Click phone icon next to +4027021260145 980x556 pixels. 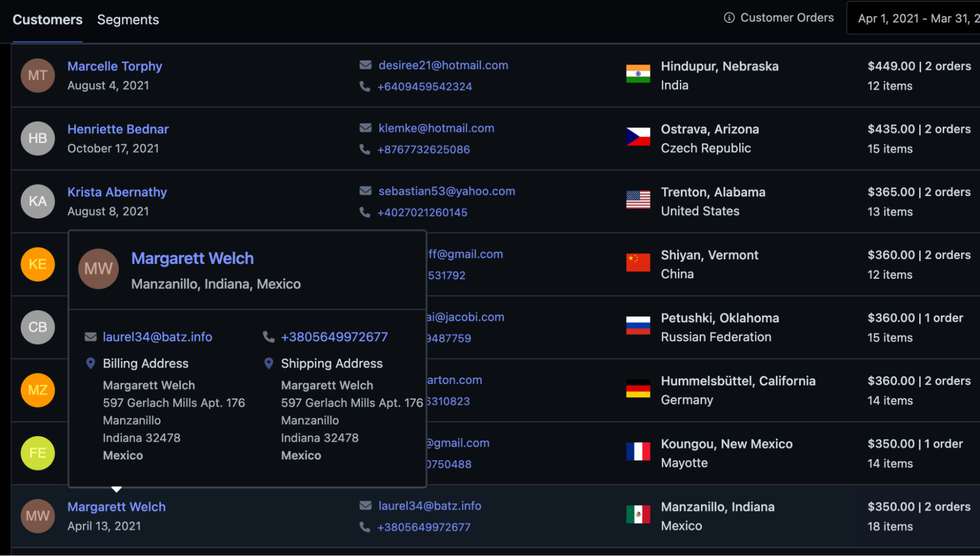[x=365, y=212]
